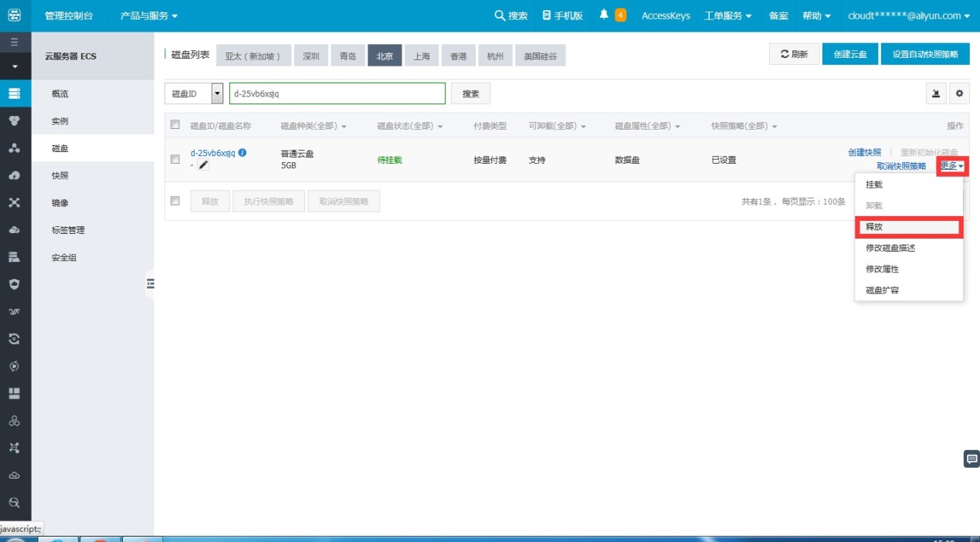
Task: Expand the 产品与服务 dropdown menu
Action: point(149,15)
